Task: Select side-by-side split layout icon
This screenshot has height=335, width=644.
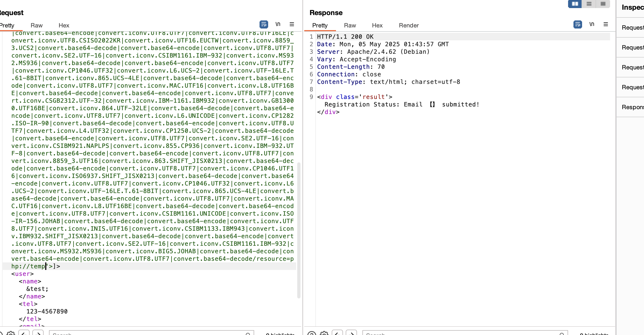Action: 575,4
